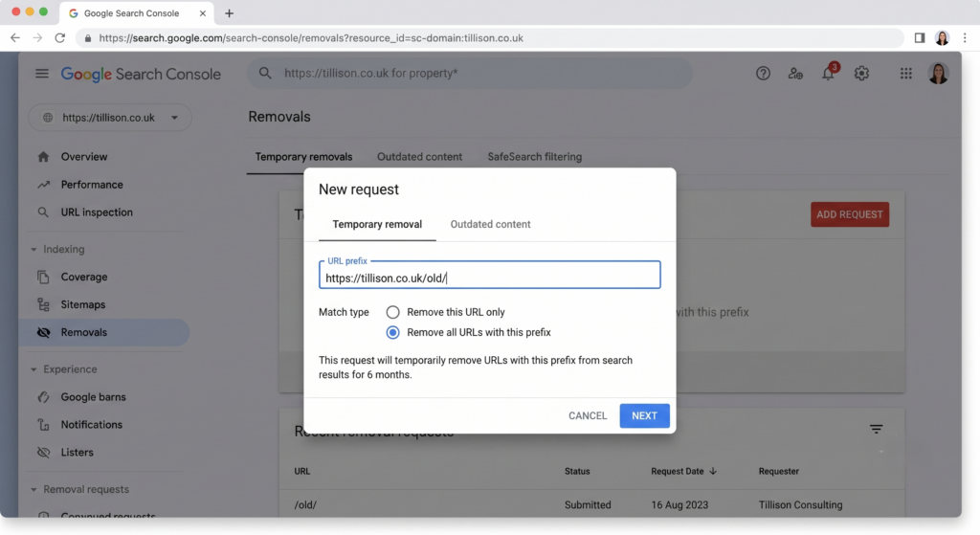Click the browser address bar
Image resolution: width=980 pixels, height=535 pixels.
(x=491, y=38)
